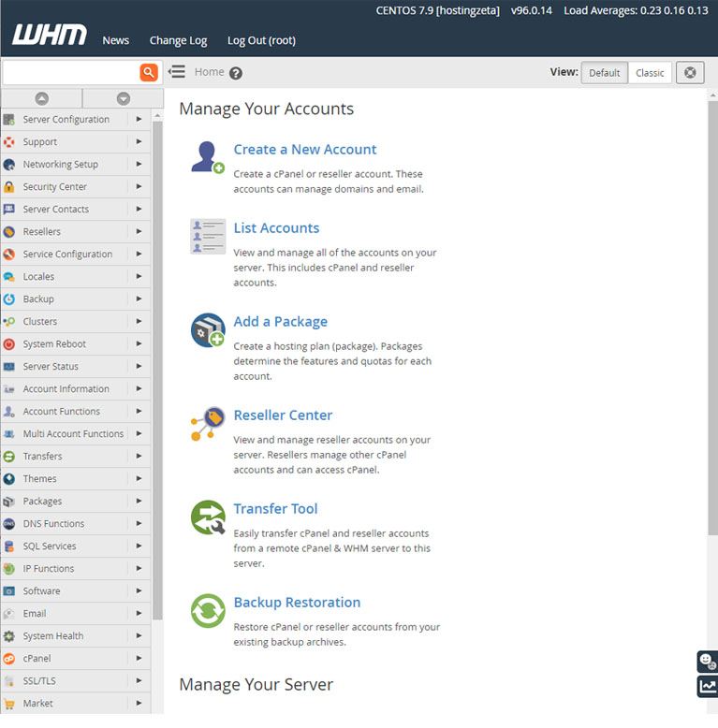This screenshot has height=728, width=718.
Task: Click the orange search magnifier button
Action: tap(149, 72)
